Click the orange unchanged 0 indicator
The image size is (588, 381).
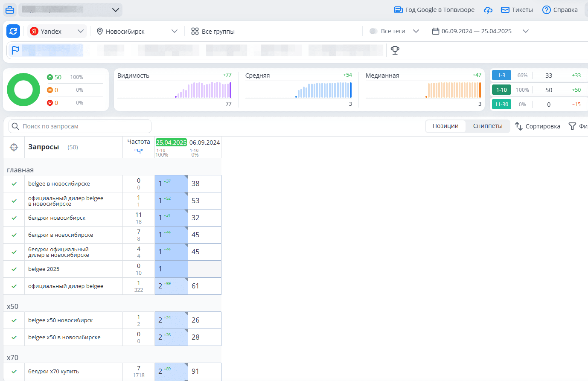[x=52, y=90]
